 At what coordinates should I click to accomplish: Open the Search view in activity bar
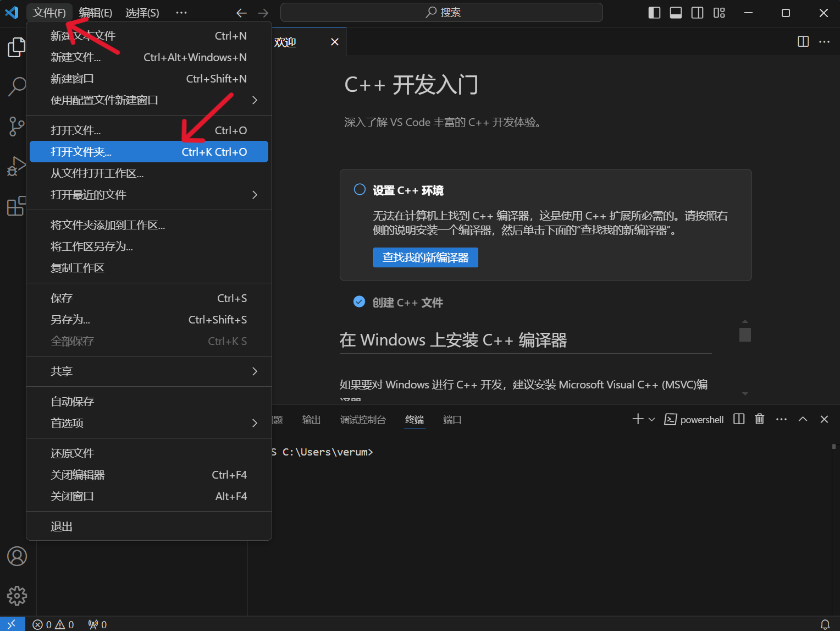(16, 86)
